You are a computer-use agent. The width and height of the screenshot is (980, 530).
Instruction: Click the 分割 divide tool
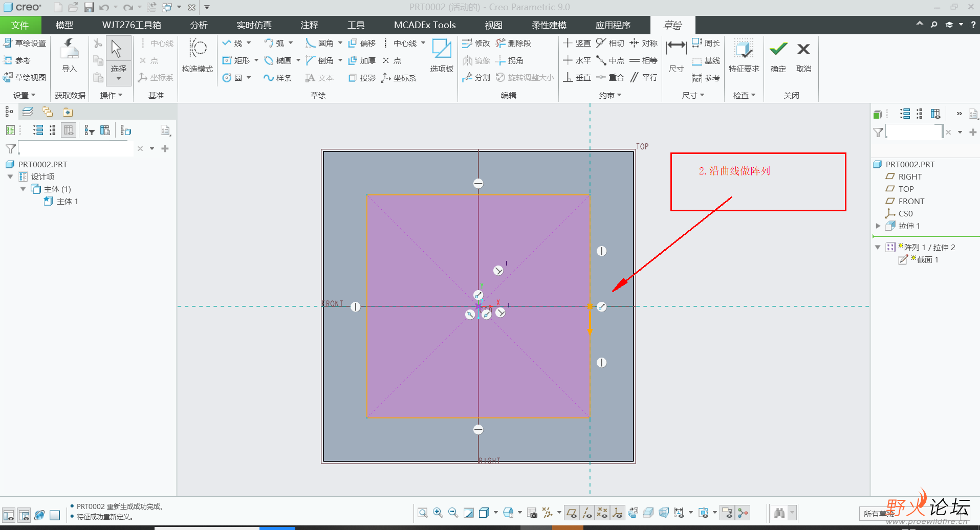(476, 78)
